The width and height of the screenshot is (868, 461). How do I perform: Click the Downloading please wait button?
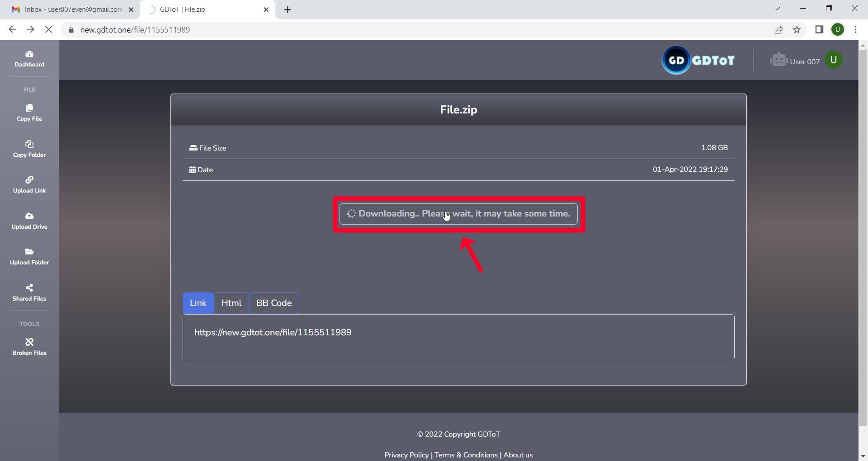458,214
